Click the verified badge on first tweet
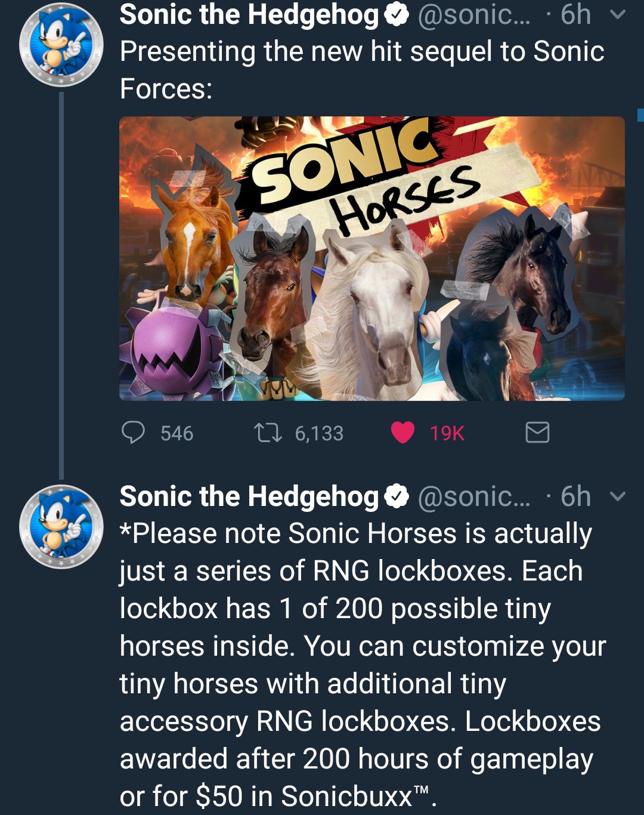Screen dimensions: 644x815 tap(397, 15)
